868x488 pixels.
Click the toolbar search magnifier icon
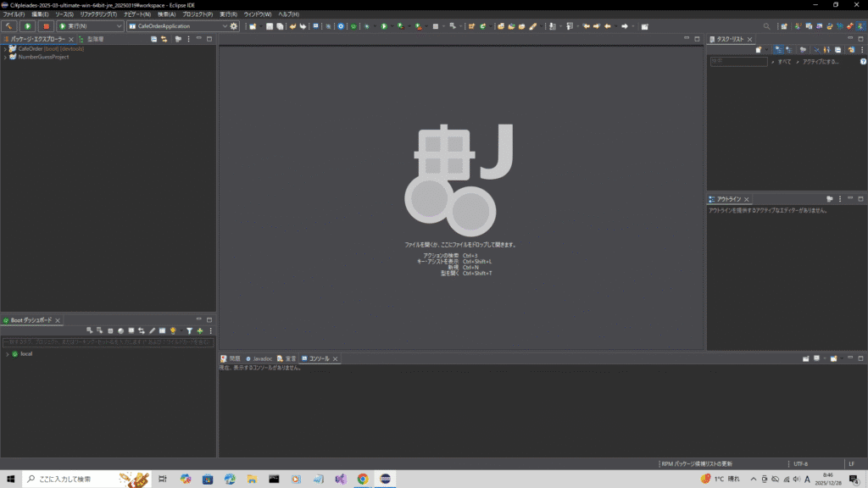(x=766, y=26)
